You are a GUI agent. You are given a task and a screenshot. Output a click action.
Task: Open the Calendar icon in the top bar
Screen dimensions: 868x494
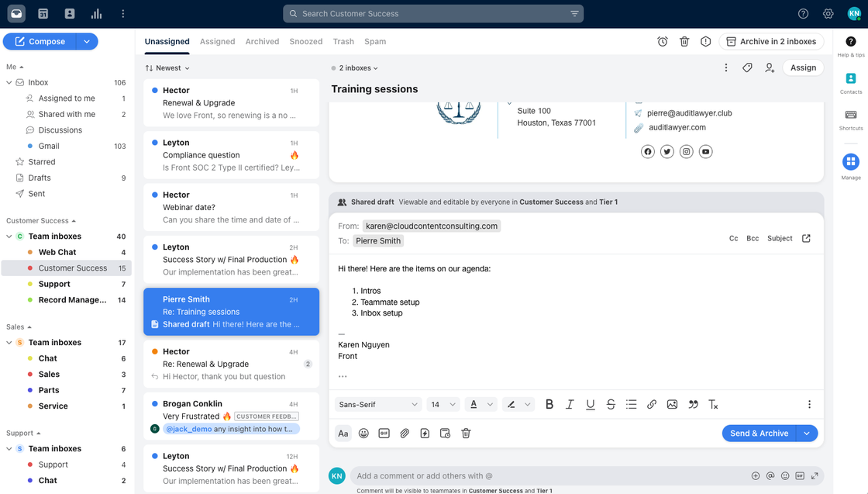[42, 13]
